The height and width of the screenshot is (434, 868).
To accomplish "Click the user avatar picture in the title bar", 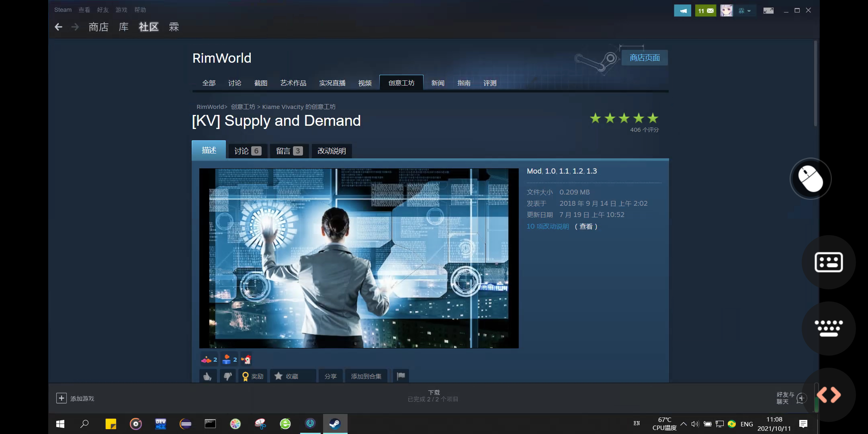I will coord(727,11).
